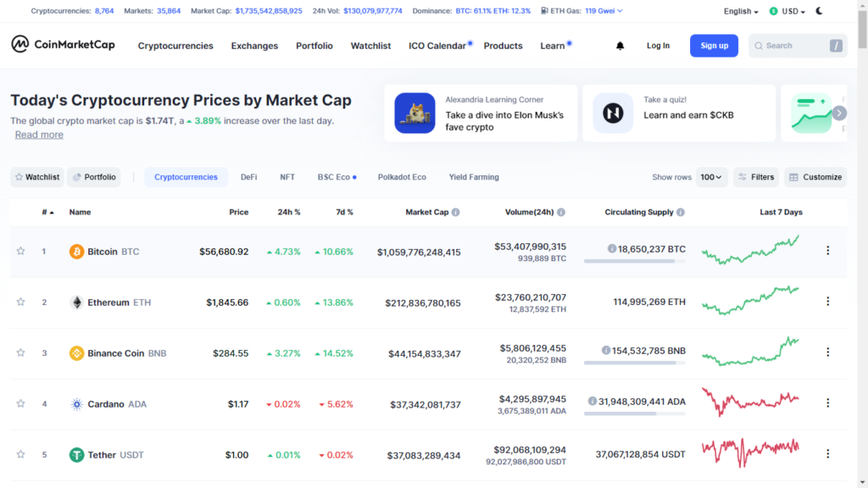Click info icon beside ADA supply
This screenshot has height=488, width=868.
(593, 401)
